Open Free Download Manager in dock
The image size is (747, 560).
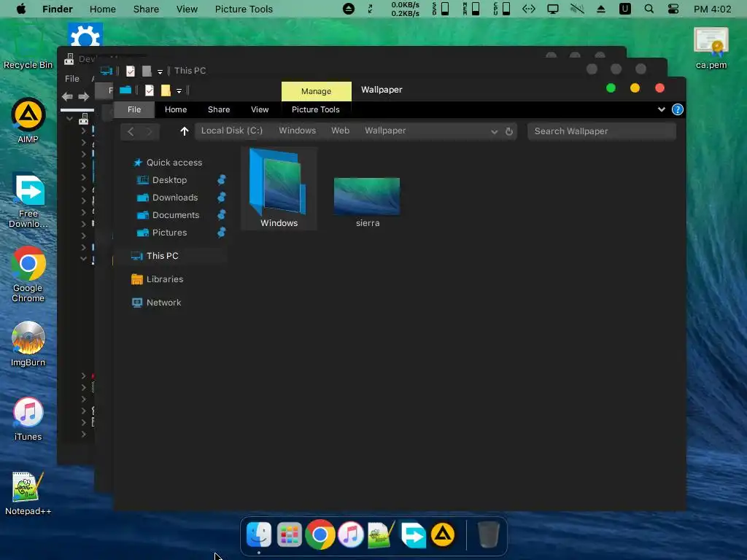point(413,534)
